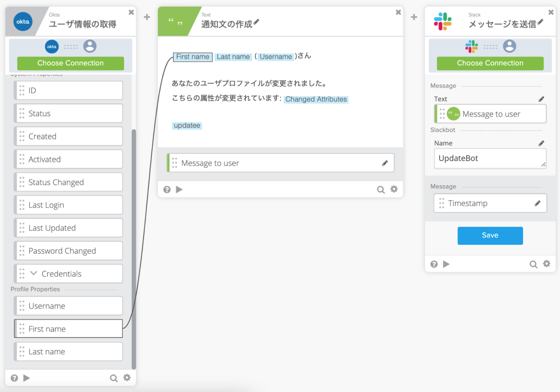Screen dimensions: 560x392
Task: Click the plus between Text and Slack cards
Action: (413, 17)
